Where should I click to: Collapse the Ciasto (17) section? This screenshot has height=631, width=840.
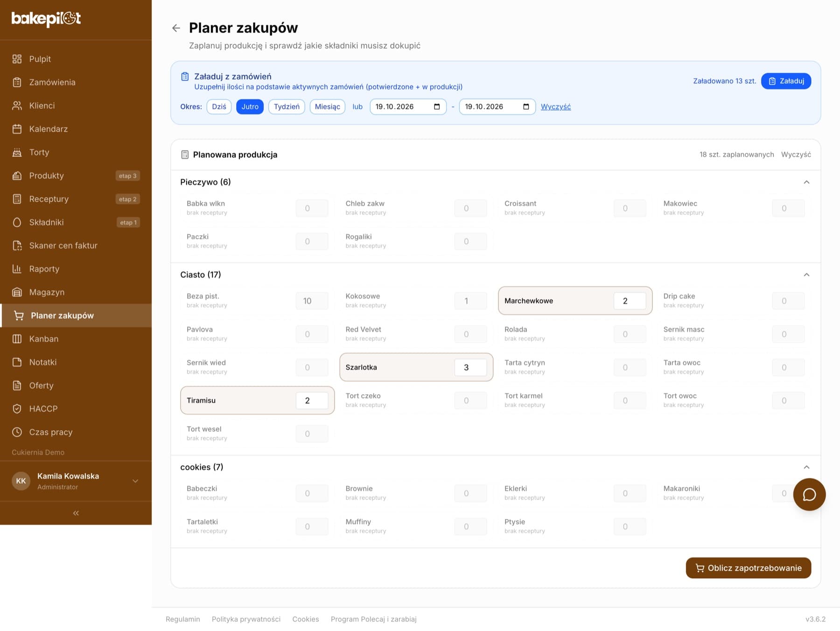806,274
